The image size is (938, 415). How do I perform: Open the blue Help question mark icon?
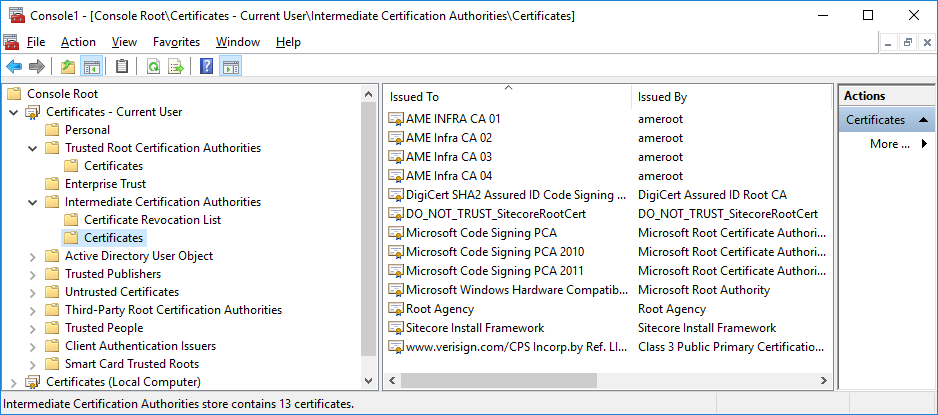(207, 67)
